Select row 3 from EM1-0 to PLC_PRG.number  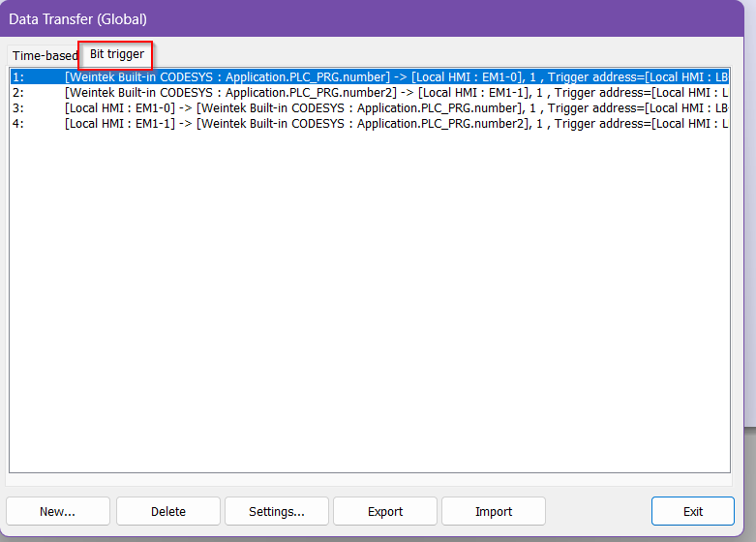[x=370, y=108]
